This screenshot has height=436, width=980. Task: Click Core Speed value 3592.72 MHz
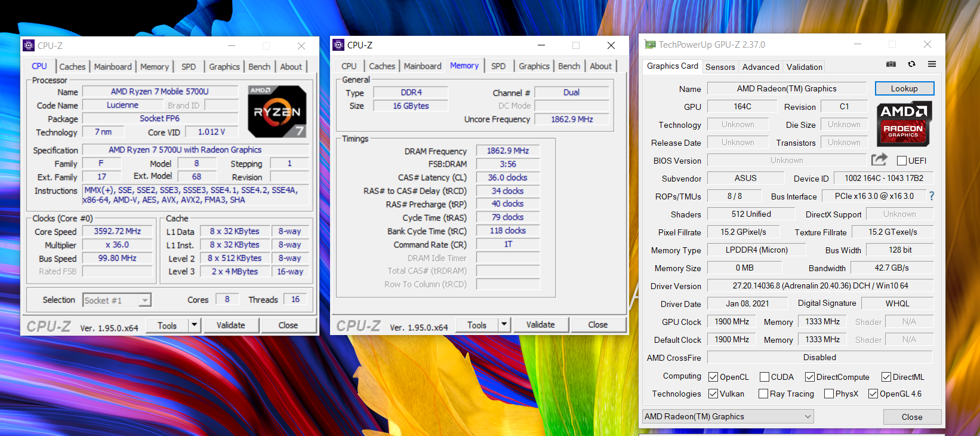click(x=117, y=231)
